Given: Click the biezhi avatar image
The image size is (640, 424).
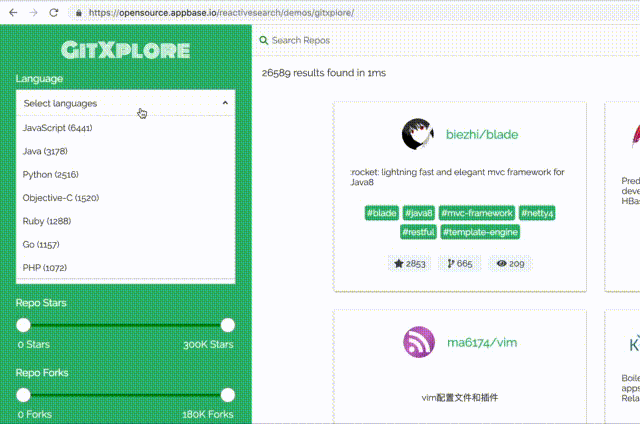Looking at the screenshot, I should 418,134.
